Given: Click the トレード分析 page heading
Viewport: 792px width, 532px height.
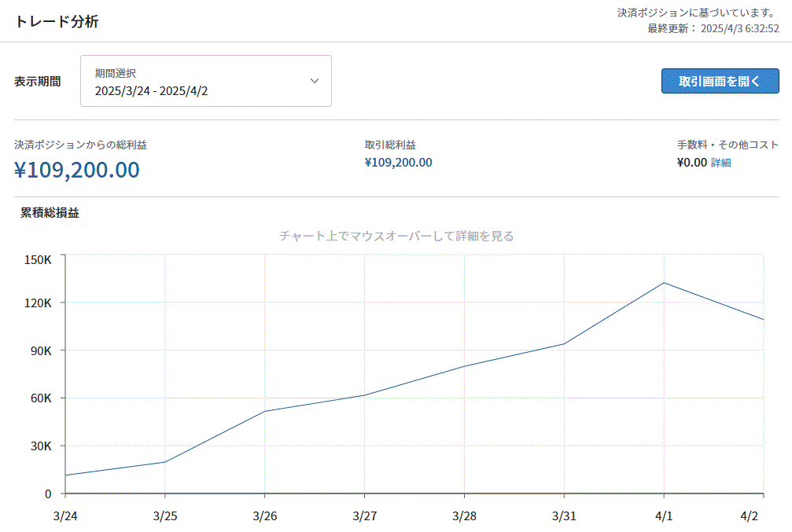Looking at the screenshot, I should click(57, 21).
